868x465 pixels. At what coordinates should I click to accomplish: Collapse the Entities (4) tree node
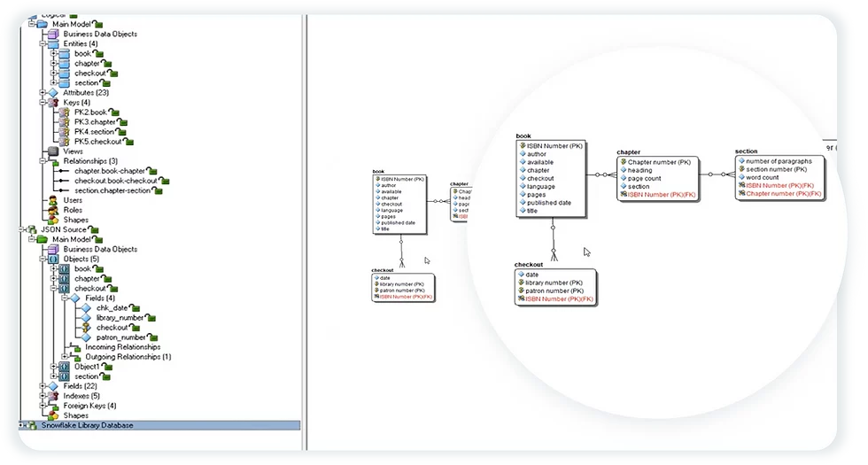(x=43, y=43)
